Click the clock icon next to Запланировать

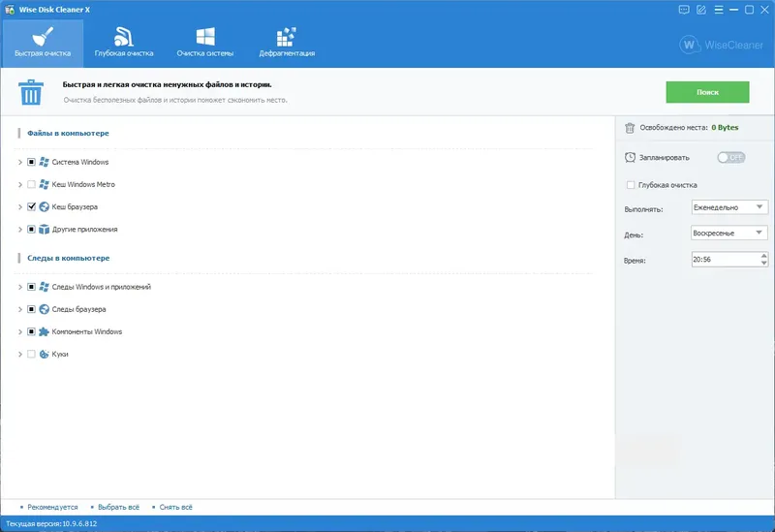coord(630,157)
